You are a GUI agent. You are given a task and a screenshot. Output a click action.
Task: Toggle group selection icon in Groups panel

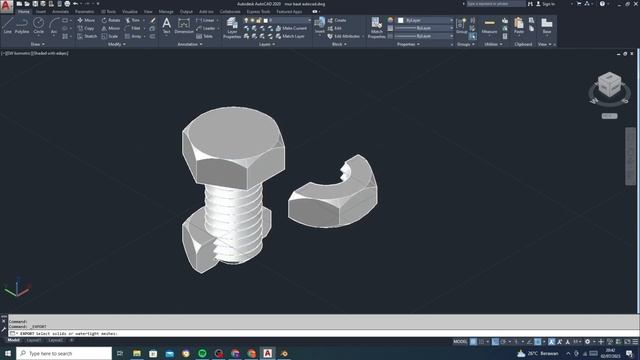point(472,36)
